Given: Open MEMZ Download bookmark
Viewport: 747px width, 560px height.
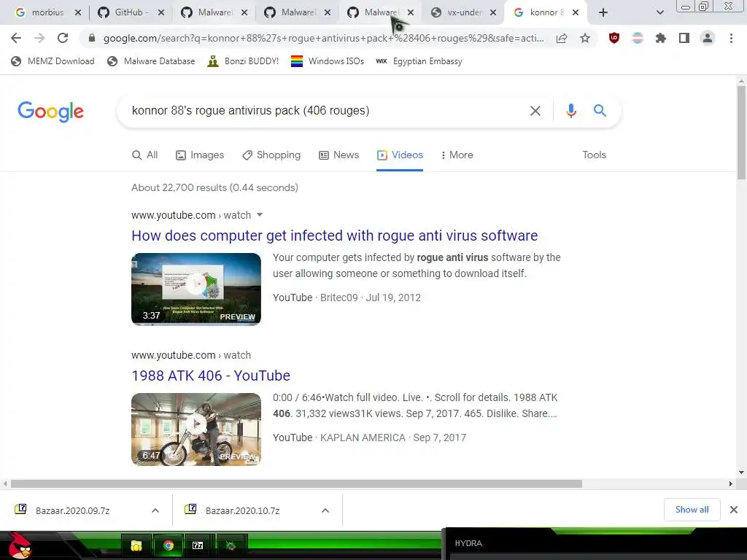Looking at the screenshot, I should [x=53, y=61].
